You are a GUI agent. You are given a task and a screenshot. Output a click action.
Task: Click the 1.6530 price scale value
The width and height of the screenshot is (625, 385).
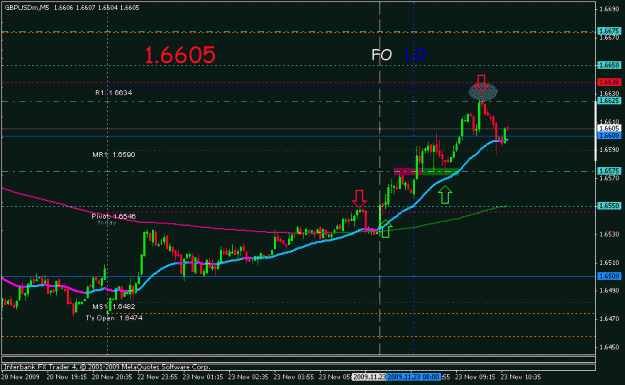(x=609, y=234)
